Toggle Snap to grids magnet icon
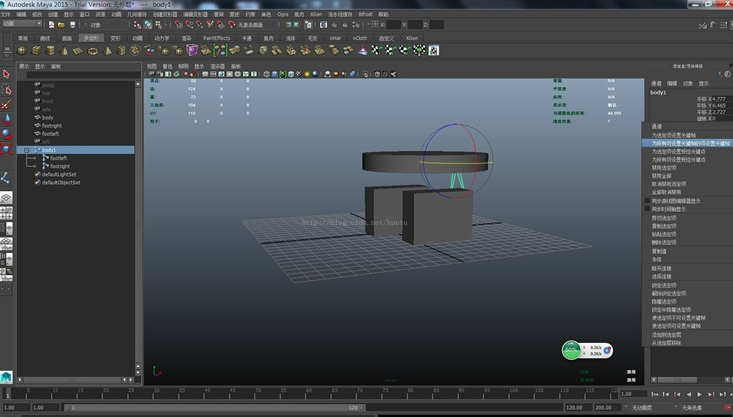This screenshot has width=733, height=417. (x=179, y=24)
